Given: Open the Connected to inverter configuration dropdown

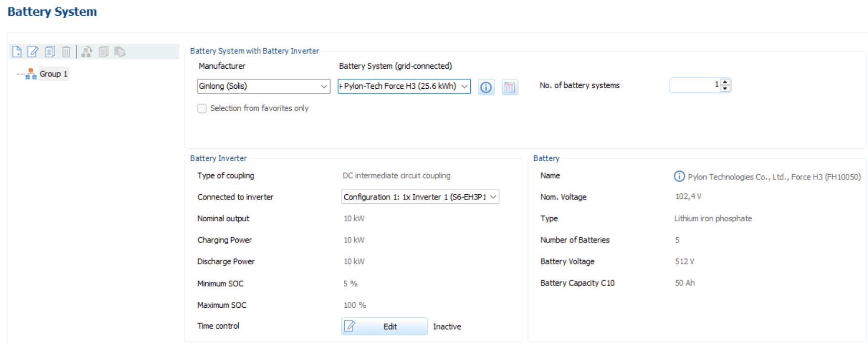Looking at the screenshot, I should click(x=420, y=197).
